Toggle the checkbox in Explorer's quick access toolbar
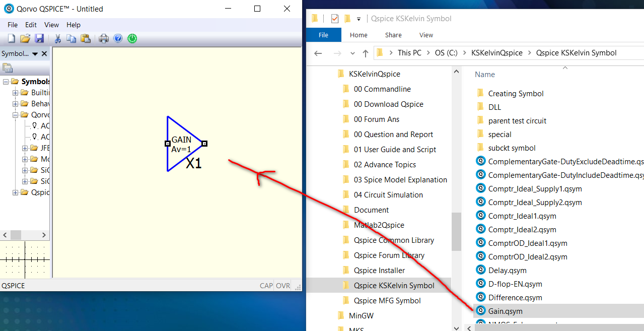 coord(335,18)
